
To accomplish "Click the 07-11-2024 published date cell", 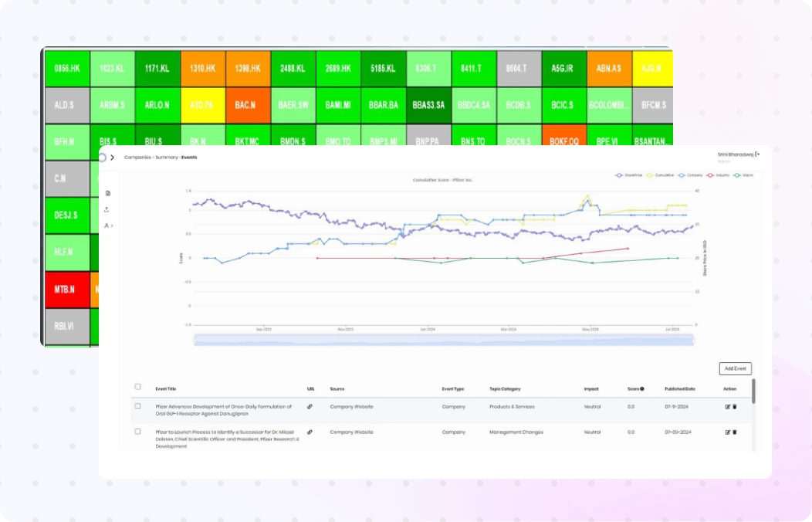I will pyautogui.click(x=676, y=407).
